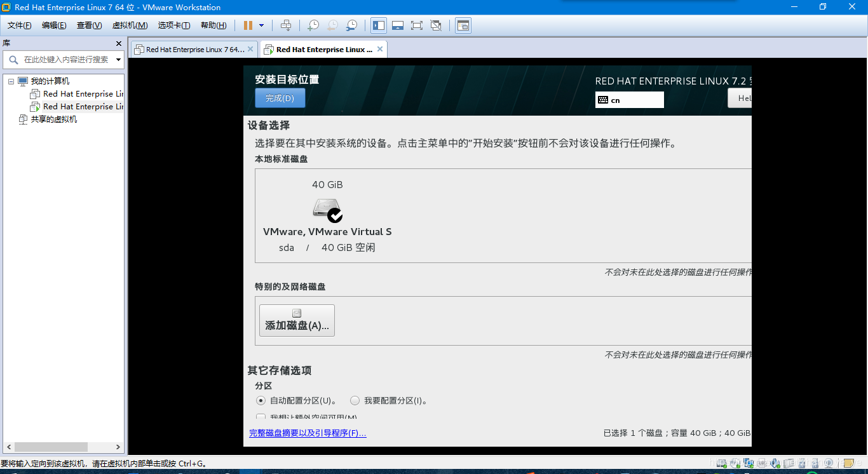
Task: Select the 40 GiB VMware virtual disk icon
Action: pyautogui.click(x=327, y=209)
